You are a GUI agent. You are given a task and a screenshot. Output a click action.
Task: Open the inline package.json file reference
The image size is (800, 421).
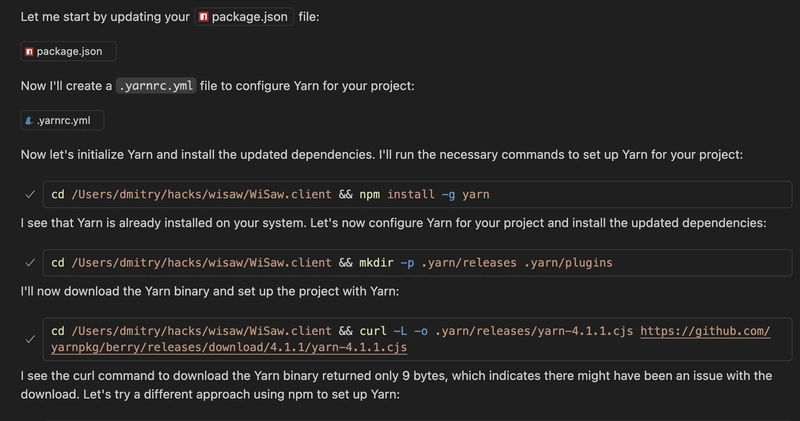[x=244, y=17]
